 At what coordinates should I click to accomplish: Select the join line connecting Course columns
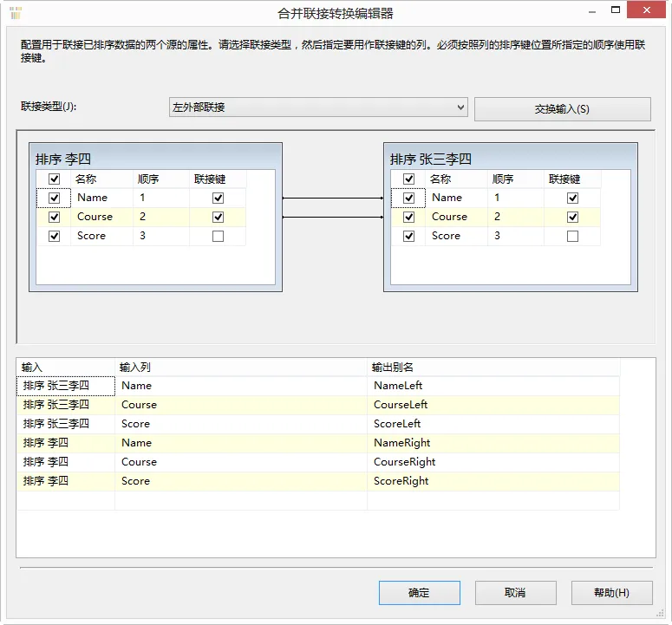333,218
